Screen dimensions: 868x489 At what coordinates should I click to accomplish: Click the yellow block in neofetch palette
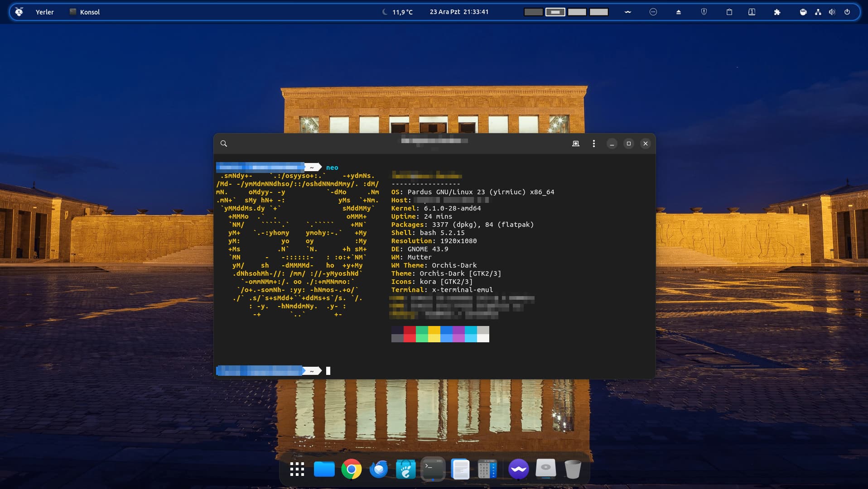click(434, 334)
